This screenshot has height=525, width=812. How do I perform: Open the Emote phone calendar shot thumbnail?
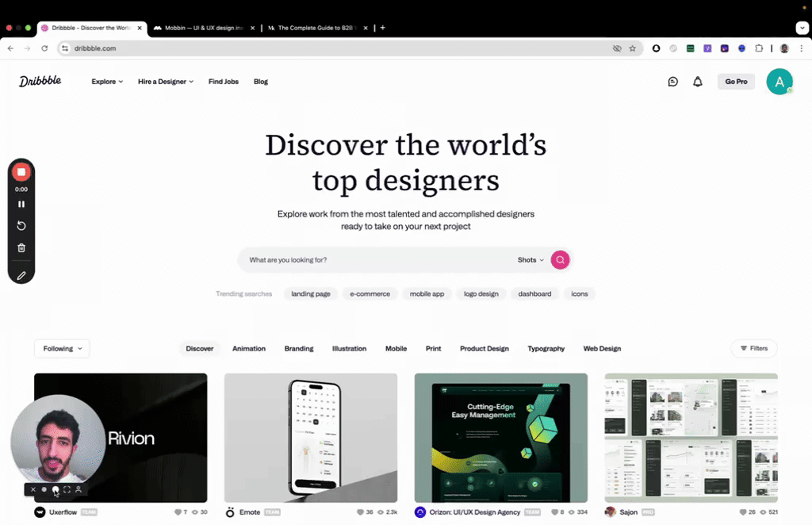pos(311,438)
